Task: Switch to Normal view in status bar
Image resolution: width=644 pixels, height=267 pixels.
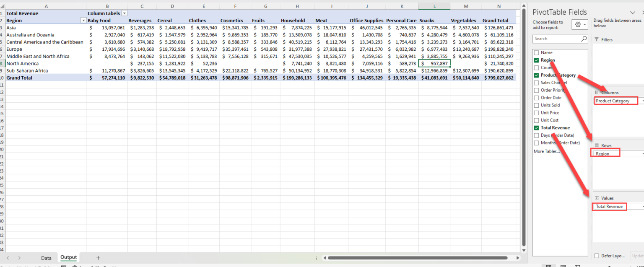Action: (x=548, y=266)
